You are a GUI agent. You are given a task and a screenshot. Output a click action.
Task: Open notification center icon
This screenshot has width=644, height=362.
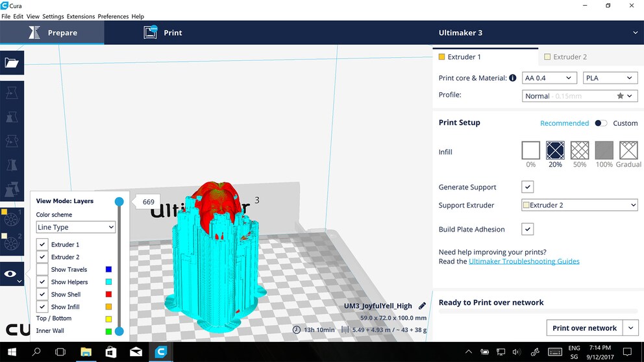(x=627, y=352)
